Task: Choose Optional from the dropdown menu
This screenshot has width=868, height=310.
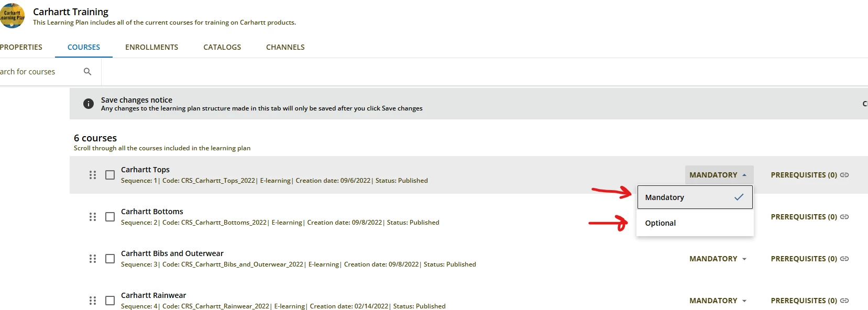Action: tap(661, 223)
